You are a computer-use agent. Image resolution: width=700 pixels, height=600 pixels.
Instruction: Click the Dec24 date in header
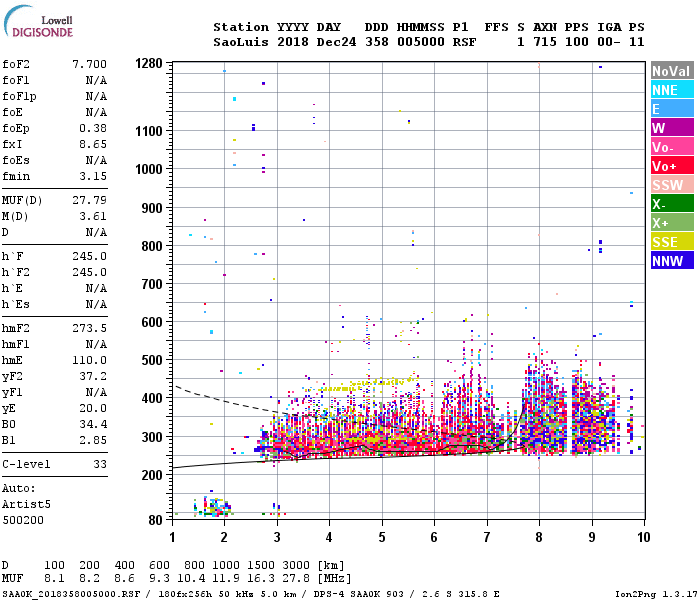336,42
